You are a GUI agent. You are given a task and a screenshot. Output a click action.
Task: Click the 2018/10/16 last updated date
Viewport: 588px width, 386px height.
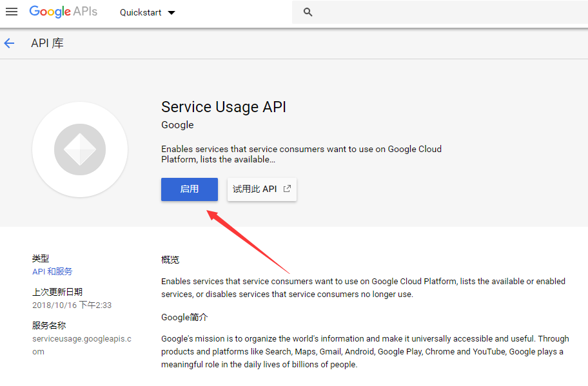pos(72,305)
